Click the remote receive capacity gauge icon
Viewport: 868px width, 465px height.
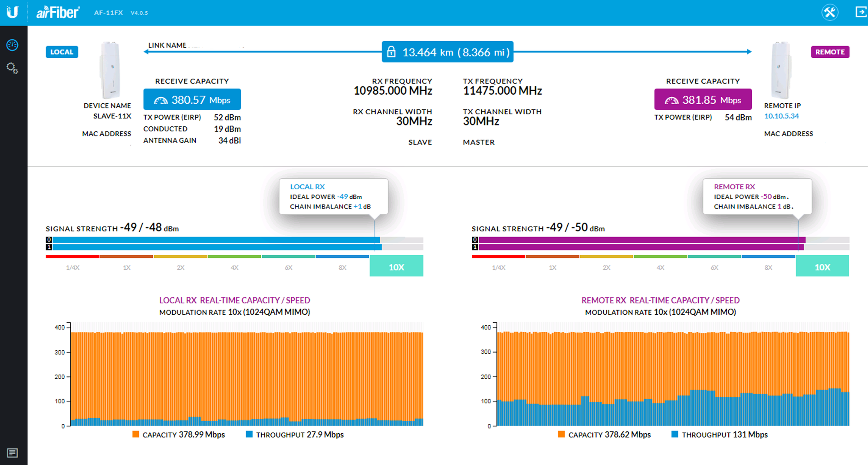[671, 100]
